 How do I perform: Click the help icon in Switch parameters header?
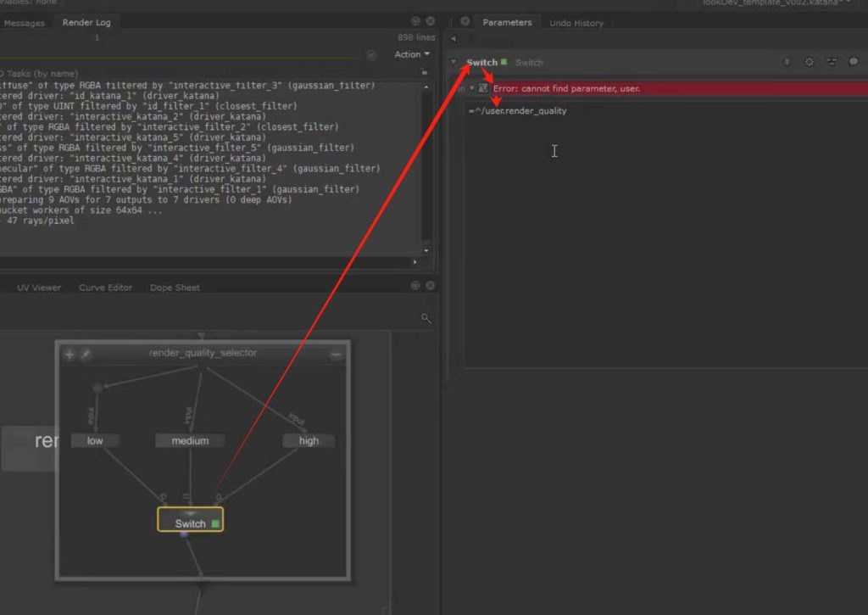coord(787,62)
